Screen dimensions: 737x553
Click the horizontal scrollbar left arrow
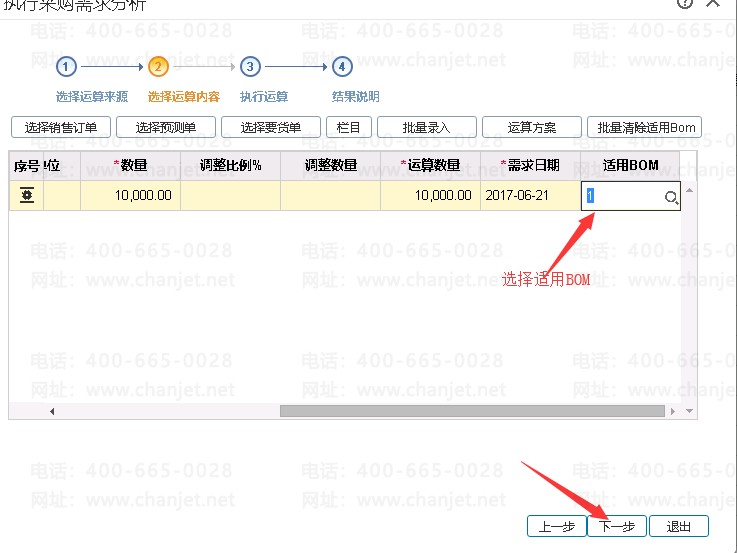click(52, 412)
